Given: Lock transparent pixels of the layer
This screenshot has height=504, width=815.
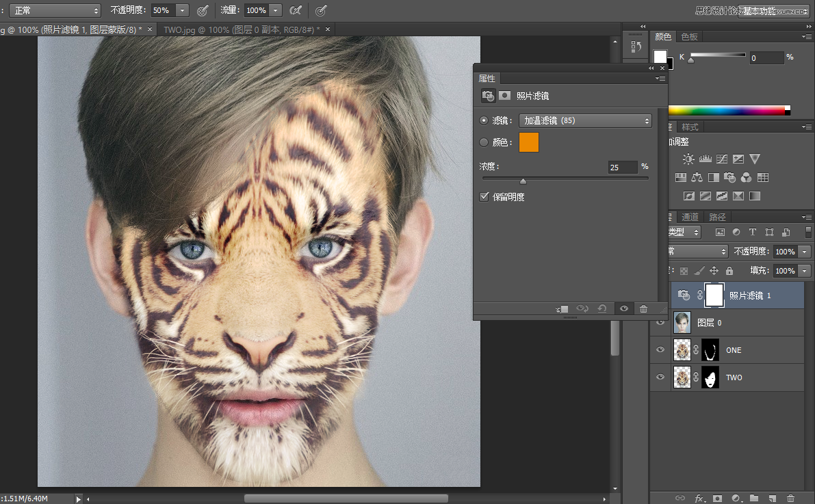Looking at the screenshot, I should [684, 271].
